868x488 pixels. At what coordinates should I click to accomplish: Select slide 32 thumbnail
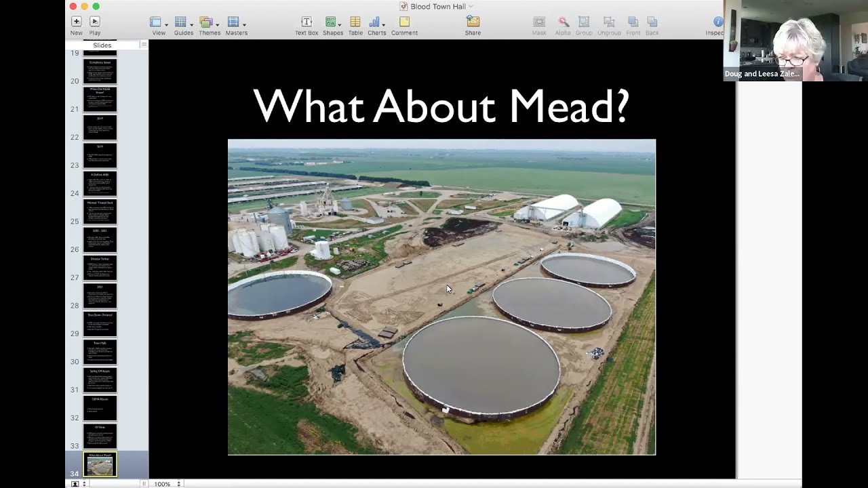[x=100, y=409]
